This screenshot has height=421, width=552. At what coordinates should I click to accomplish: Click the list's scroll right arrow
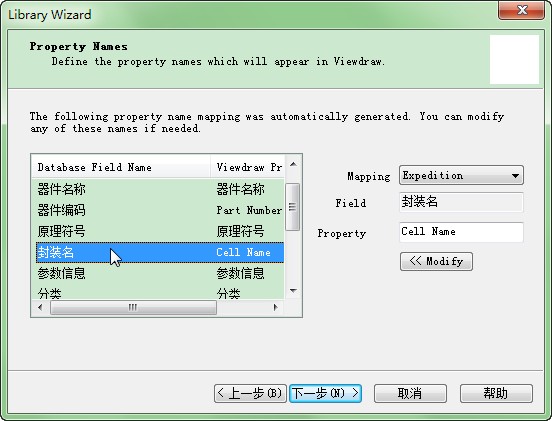pos(275,307)
